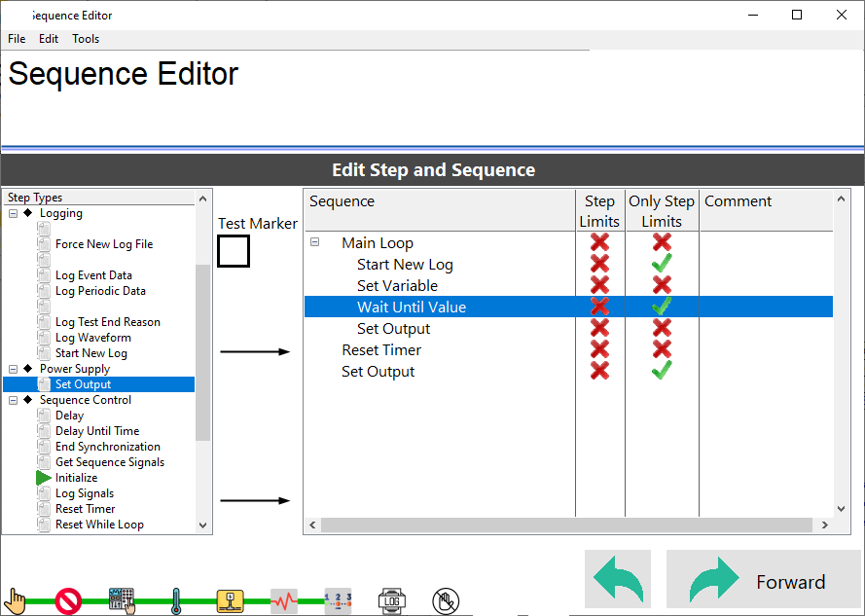865x616 pixels.
Task: Click the green back arrow button
Action: pos(618,581)
